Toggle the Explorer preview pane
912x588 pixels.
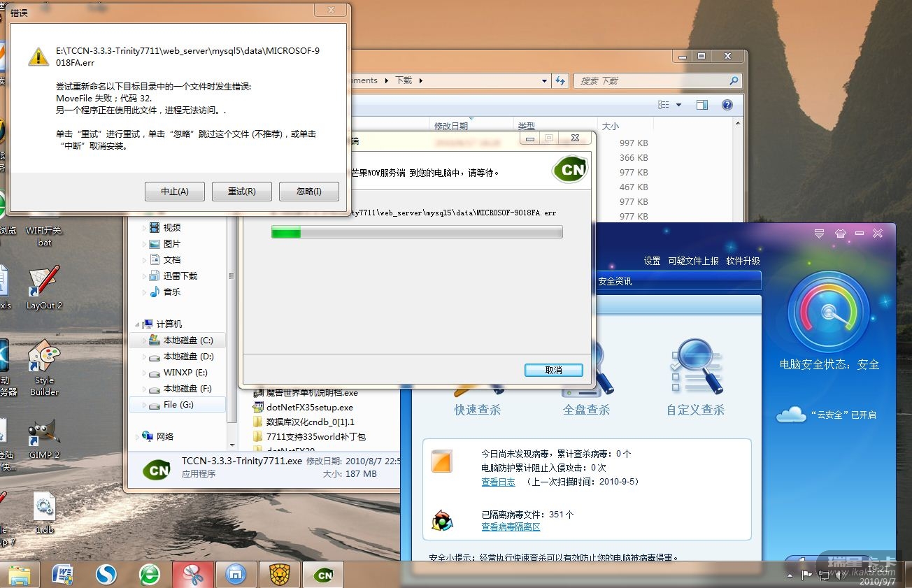pyautogui.click(x=702, y=105)
